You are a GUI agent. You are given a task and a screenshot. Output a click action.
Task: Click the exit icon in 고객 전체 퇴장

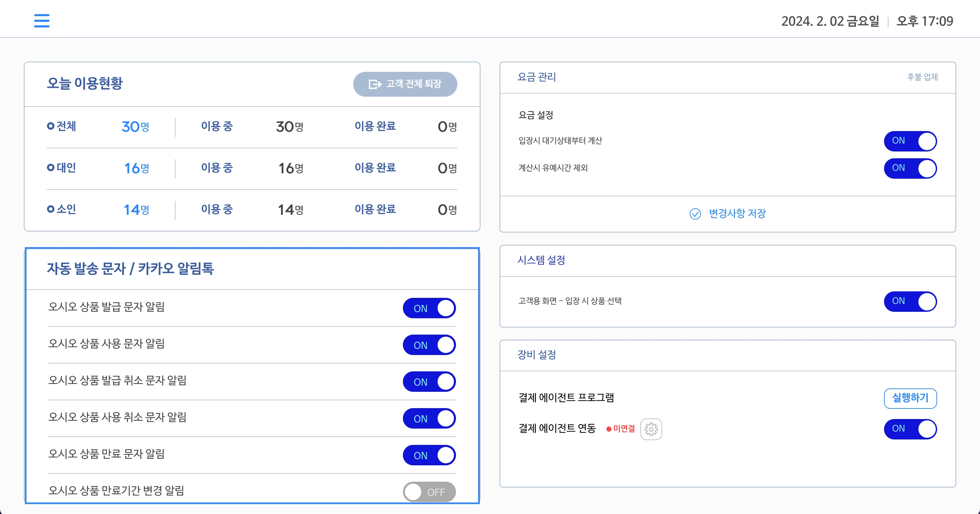click(375, 84)
